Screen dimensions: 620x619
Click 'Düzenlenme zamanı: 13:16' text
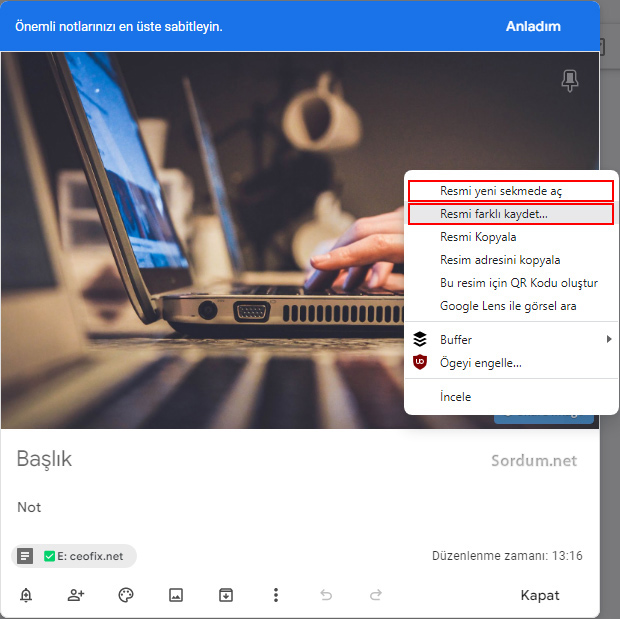[507, 556]
